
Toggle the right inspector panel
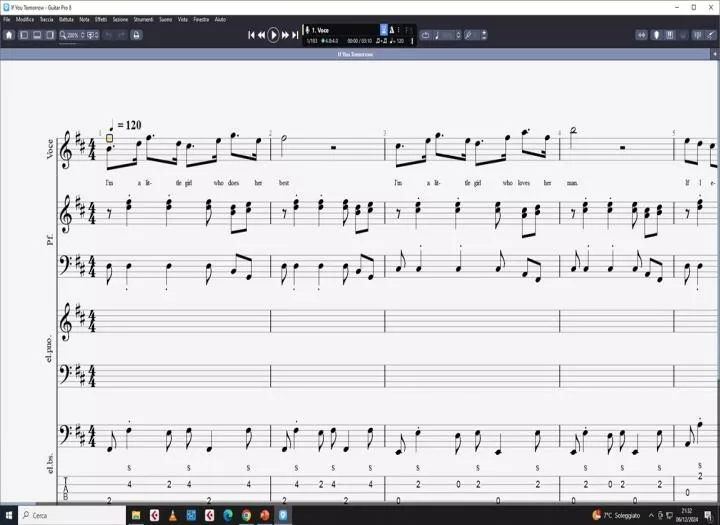pyautogui.click(x=50, y=35)
